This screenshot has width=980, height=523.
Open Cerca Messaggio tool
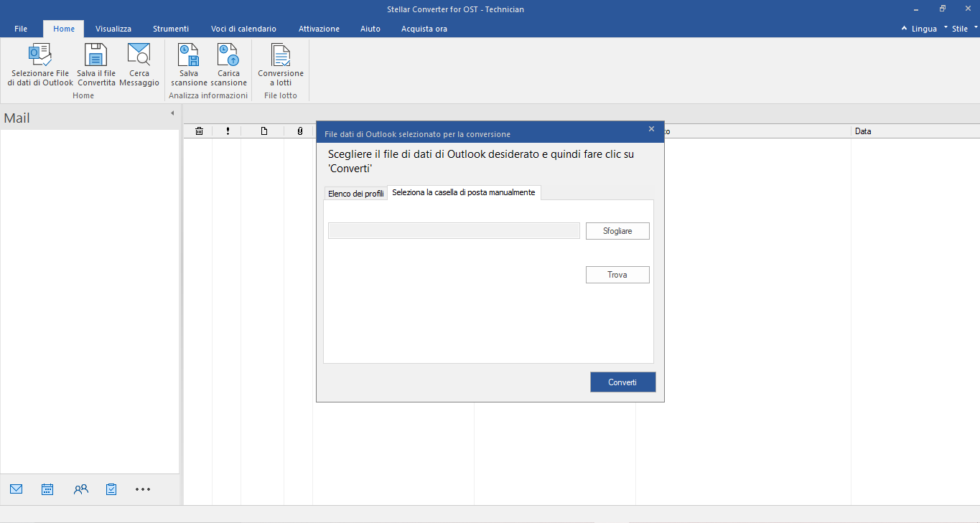139,65
